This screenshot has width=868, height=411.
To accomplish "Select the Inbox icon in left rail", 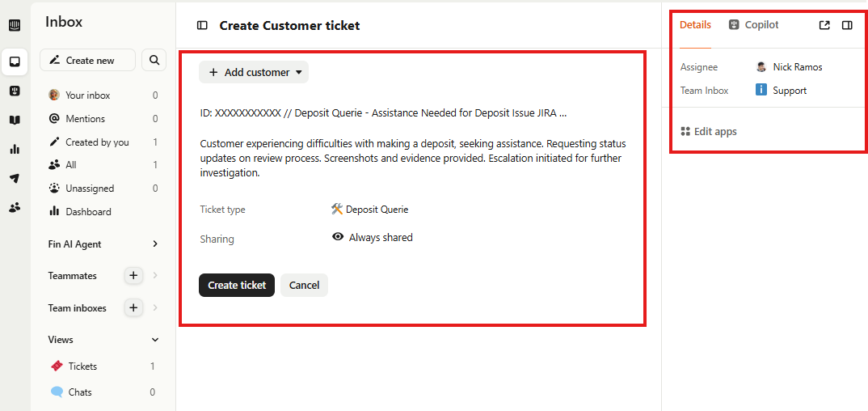I will [x=15, y=61].
